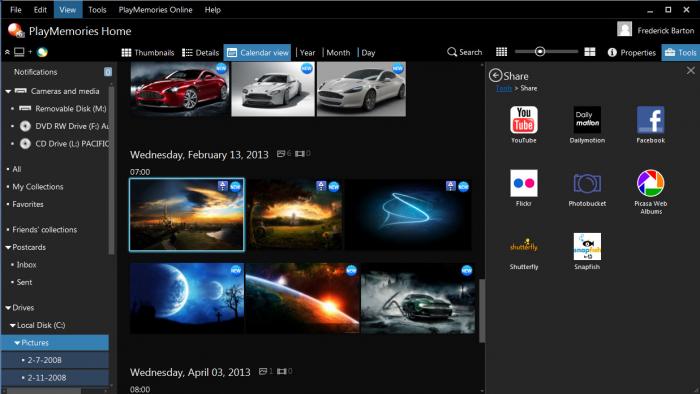700x394 pixels.
Task: Select the blue moon night thumbnail
Action: point(187,298)
